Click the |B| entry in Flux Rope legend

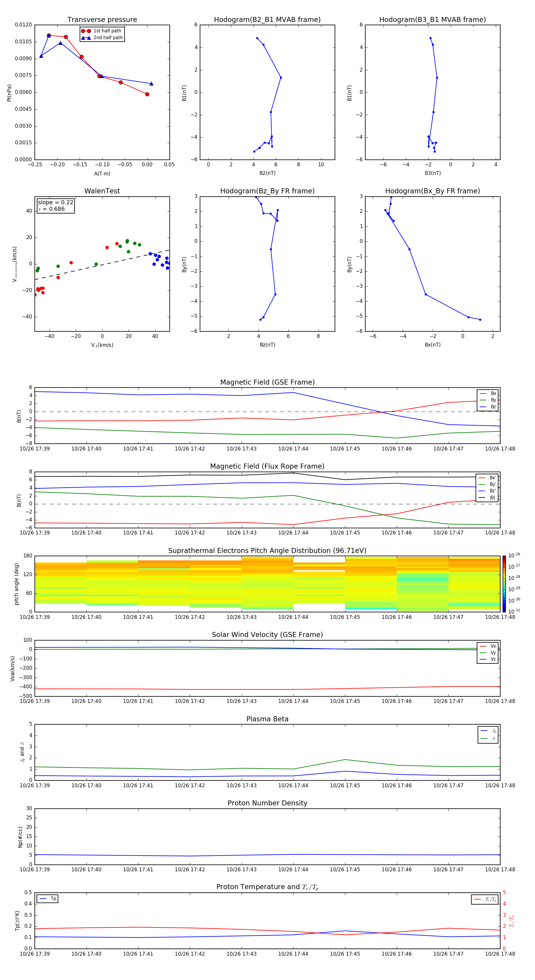(487, 498)
